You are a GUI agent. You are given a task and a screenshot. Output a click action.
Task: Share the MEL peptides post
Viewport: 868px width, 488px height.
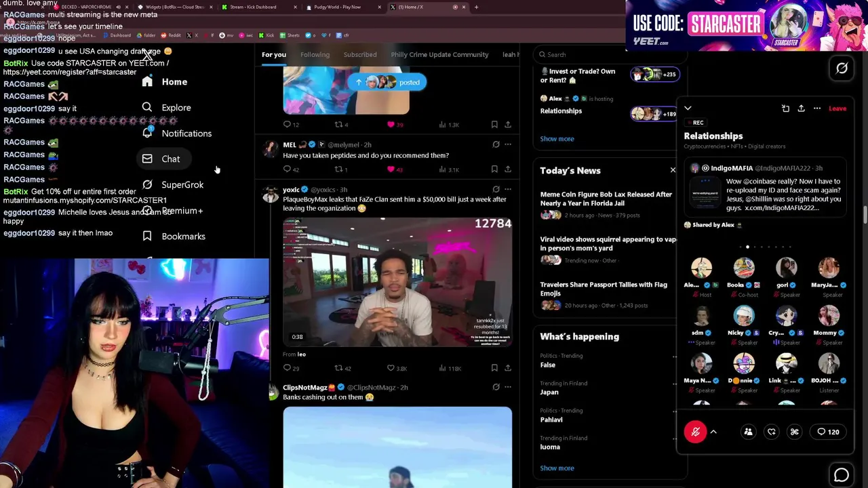click(508, 169)
